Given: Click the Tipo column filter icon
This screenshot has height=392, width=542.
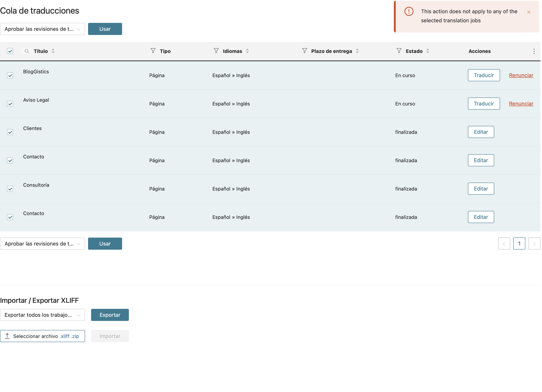Looking at the screenshot, I should pos(153,51).
